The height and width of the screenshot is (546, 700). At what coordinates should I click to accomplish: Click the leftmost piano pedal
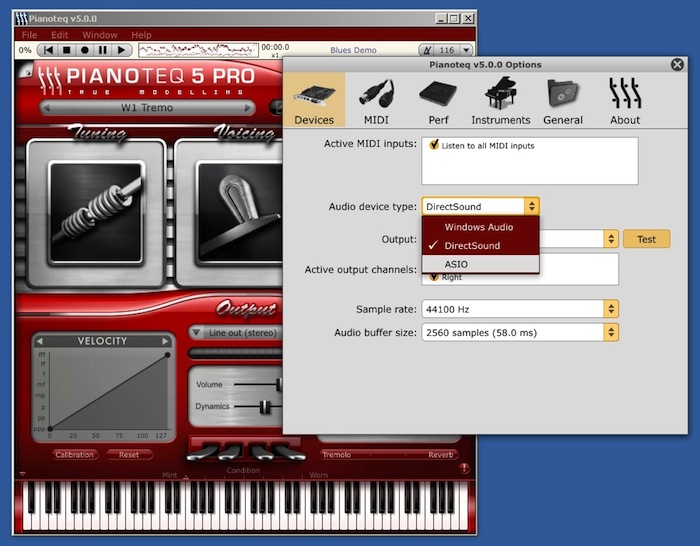[x=204, y=452]
